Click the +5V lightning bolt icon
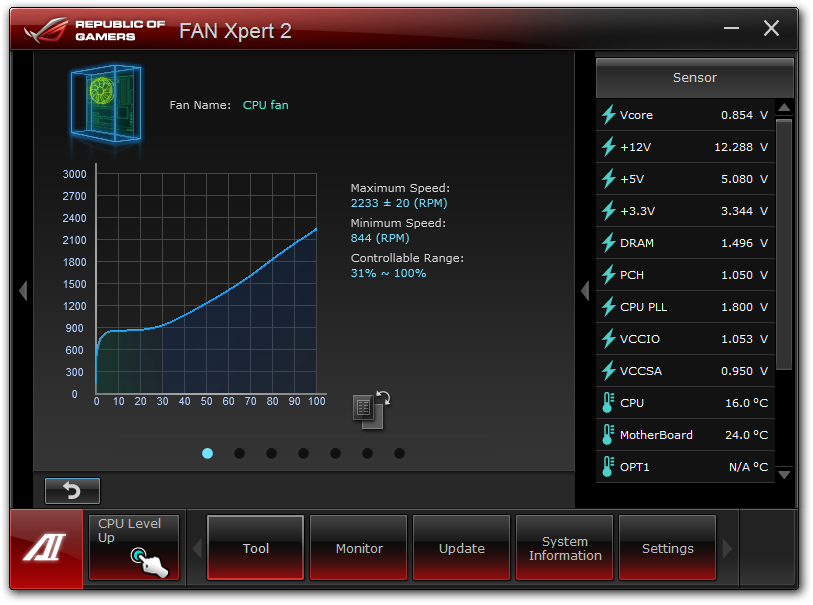 (x=609, y=179)
